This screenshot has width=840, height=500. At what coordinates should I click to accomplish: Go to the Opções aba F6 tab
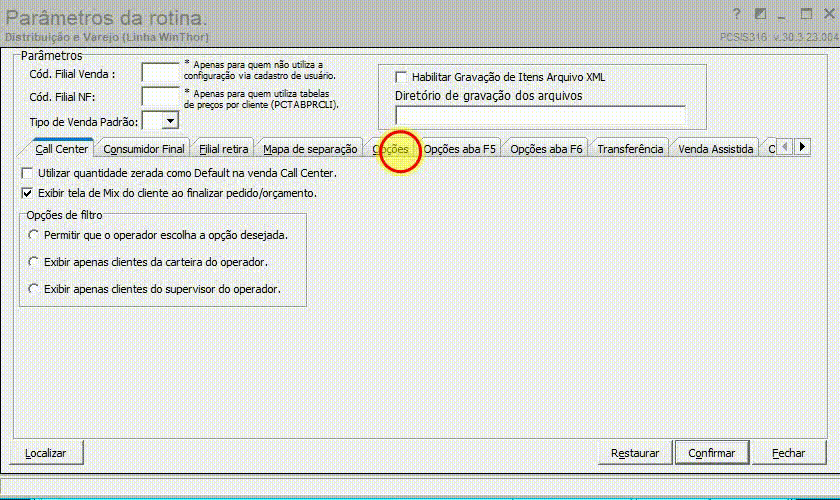point(546,149)
